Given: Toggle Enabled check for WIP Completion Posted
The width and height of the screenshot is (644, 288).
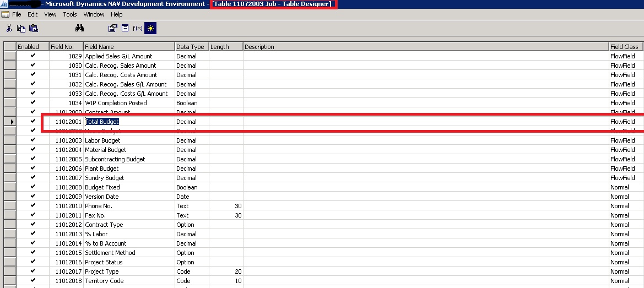Looking at the screenshot, I should point(33,102).
